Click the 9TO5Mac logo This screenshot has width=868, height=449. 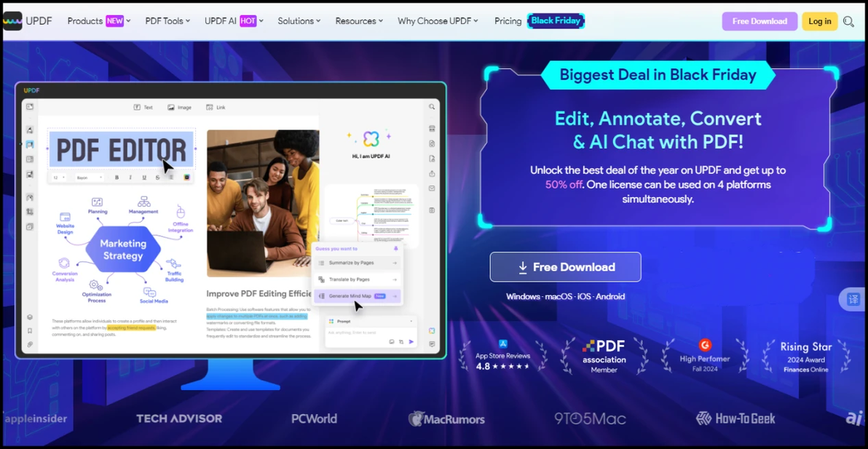click(590, 418)
